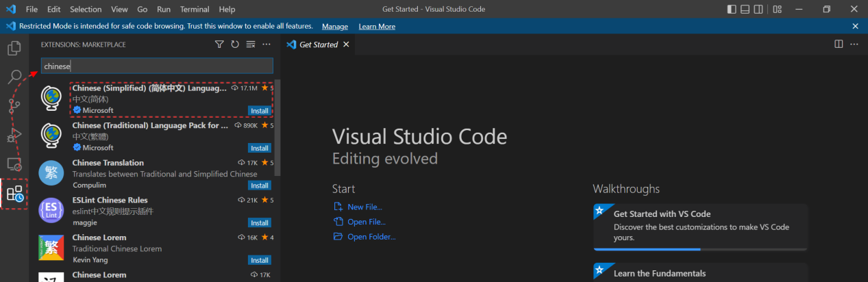Click Get Started walkthrough progress bar

(700, 249)
